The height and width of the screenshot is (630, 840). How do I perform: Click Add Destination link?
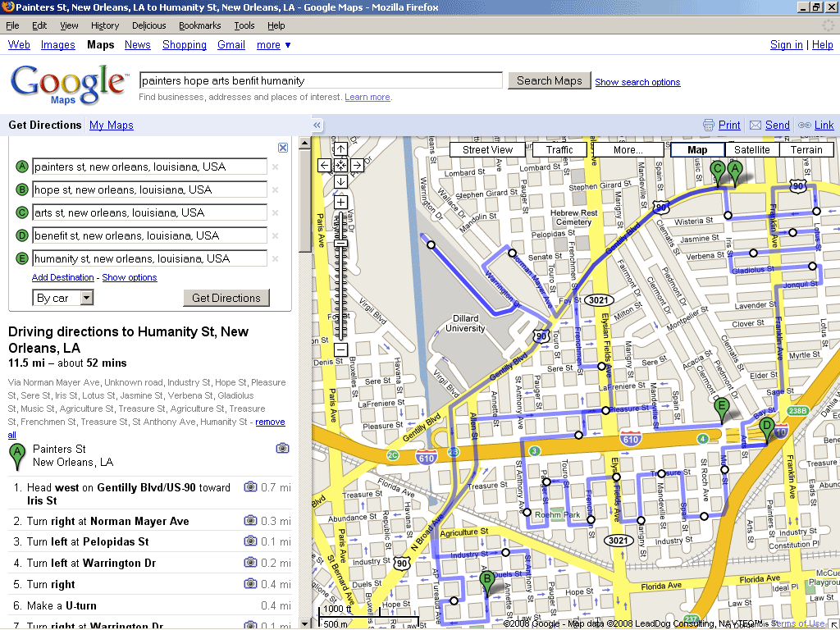point(62,277)
